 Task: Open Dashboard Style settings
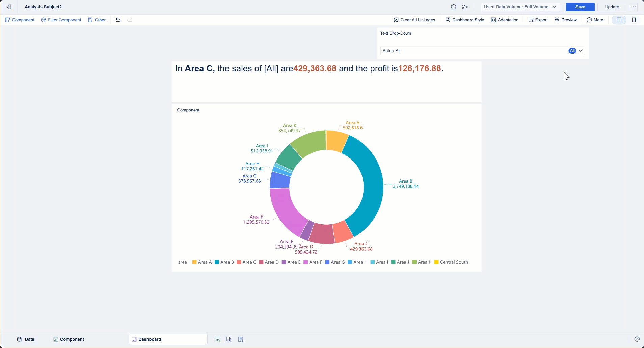465,20
